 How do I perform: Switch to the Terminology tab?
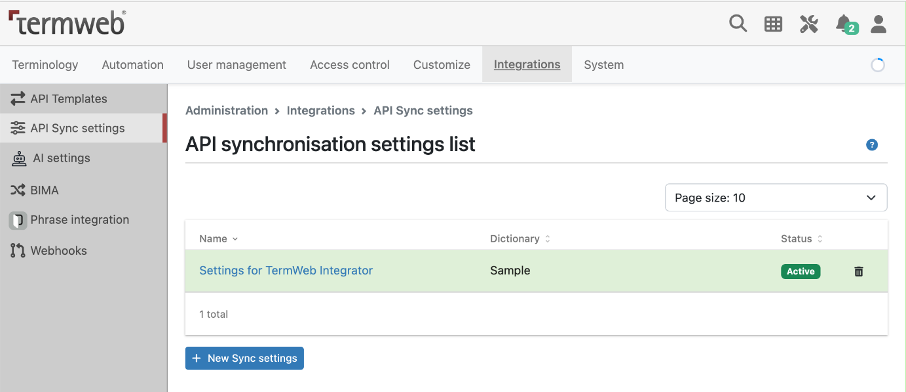[45, 65]
